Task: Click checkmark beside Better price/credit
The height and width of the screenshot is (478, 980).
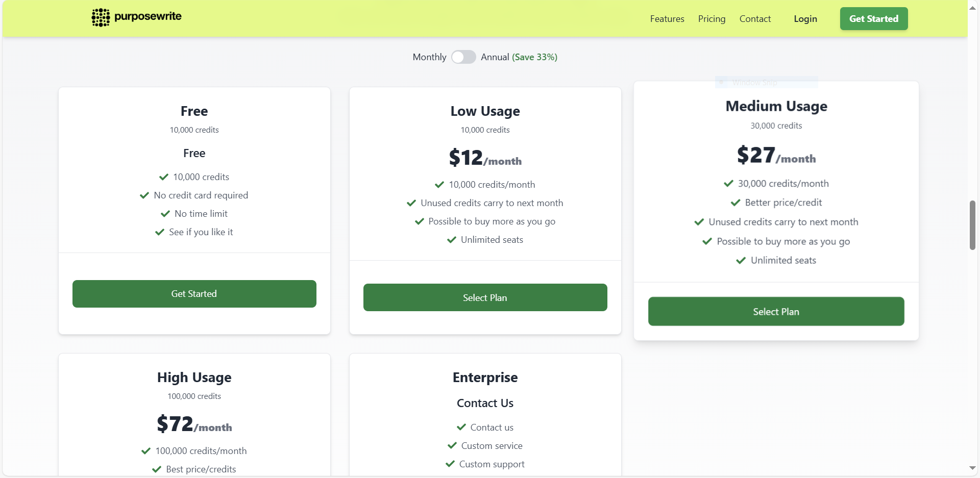Action: tap(736, 203)
